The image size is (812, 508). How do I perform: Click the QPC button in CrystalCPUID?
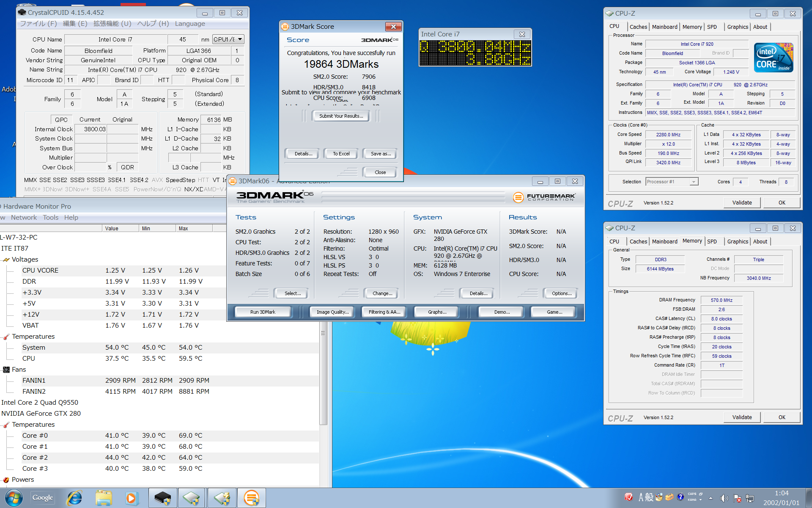tap(61, 120)
